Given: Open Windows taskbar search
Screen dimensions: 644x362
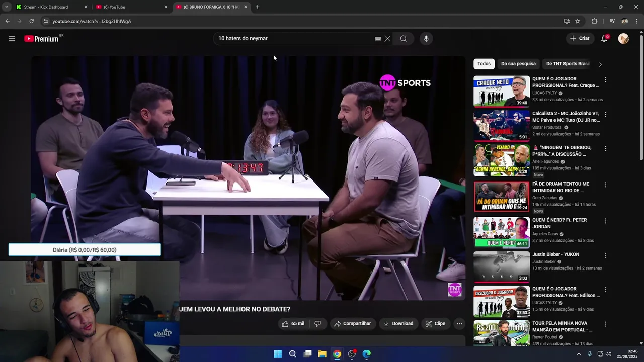Looking at the screenshot, I should (x=292, y=354).
